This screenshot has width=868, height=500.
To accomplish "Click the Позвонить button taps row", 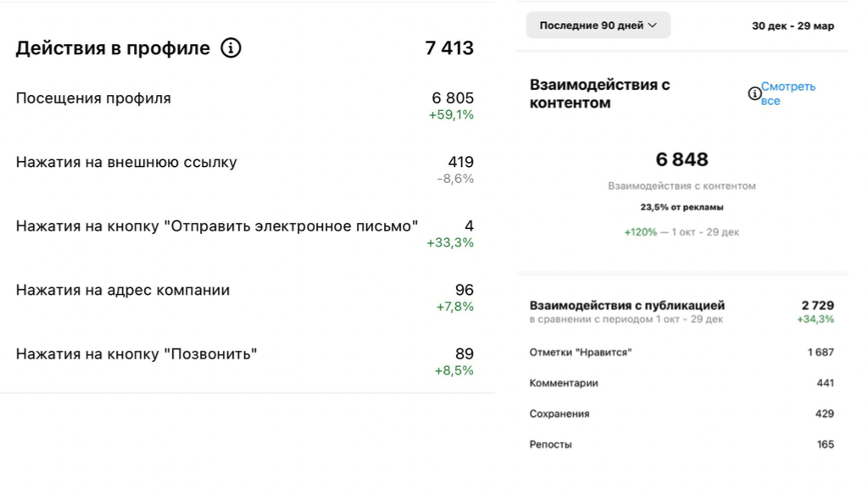I will click(245, 362).
